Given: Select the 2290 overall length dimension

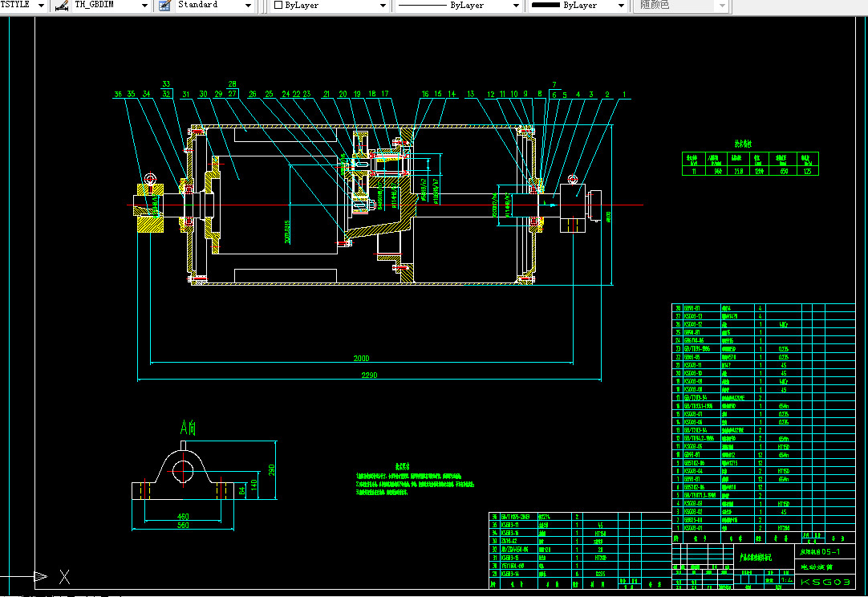Looking at the screenshot, I should [x=368, y=375].
